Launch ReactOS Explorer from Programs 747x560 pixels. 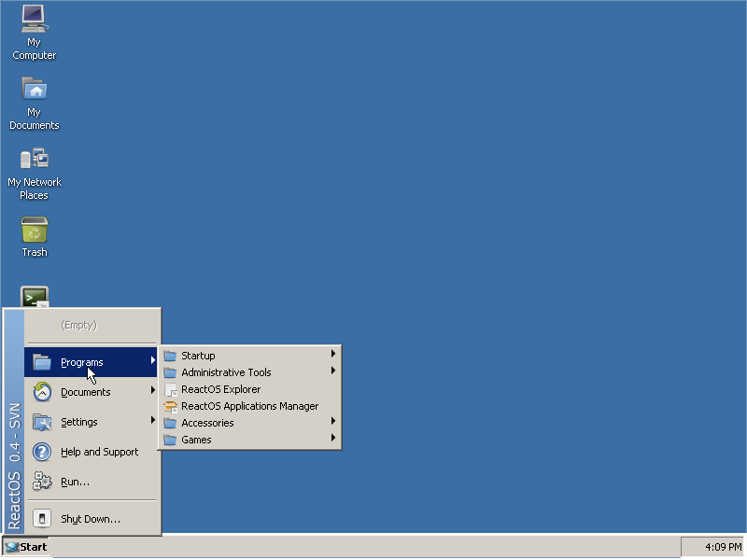click(x=250, y=389)
